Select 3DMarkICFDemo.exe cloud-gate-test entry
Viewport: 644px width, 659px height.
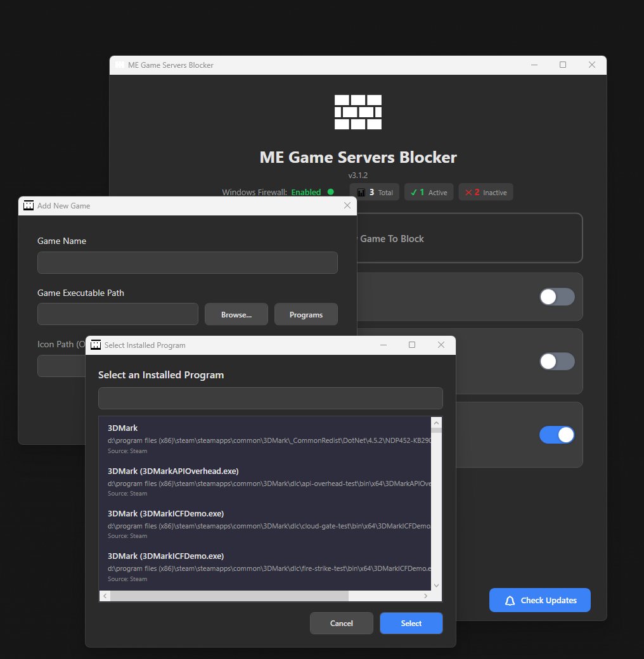265,524
